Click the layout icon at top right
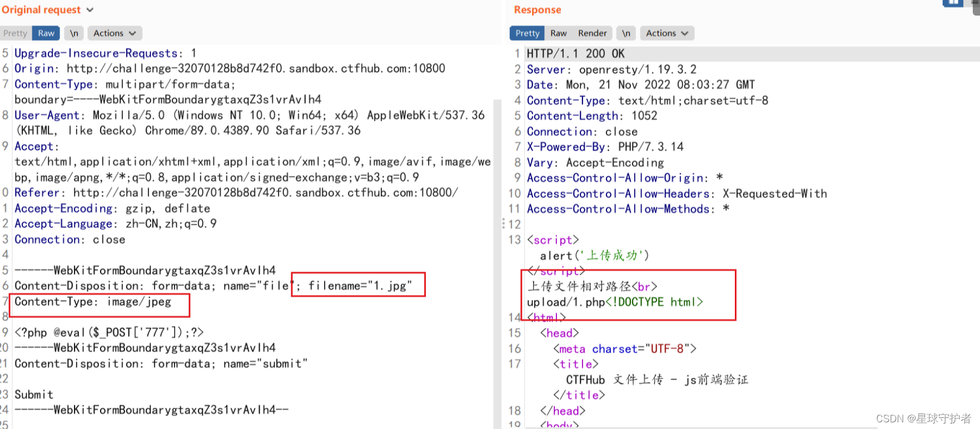980x429 pixels. click(953, 3)
